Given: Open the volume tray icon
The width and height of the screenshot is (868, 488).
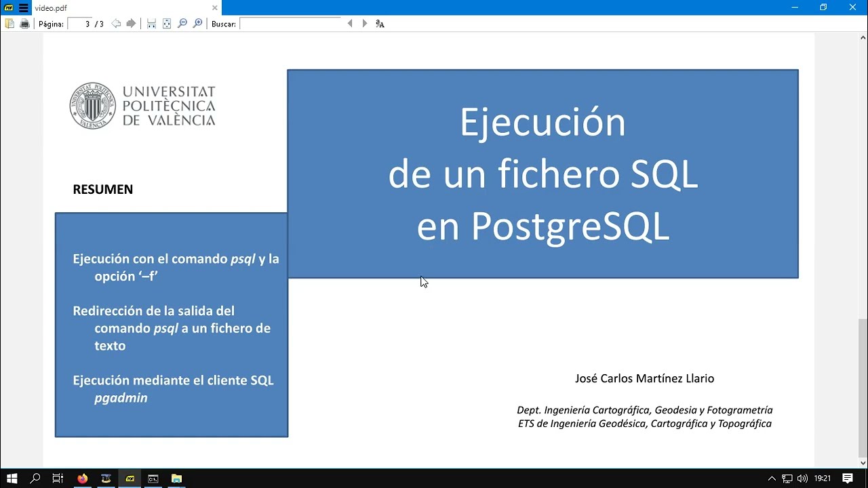Looking at the screenshot, I should pos(802,479).
